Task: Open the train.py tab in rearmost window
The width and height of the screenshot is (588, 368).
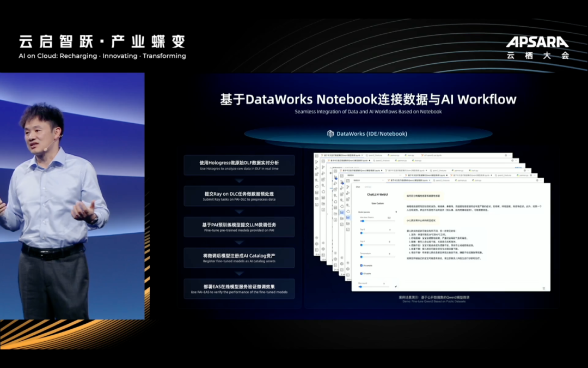Action: coord(409,155)
